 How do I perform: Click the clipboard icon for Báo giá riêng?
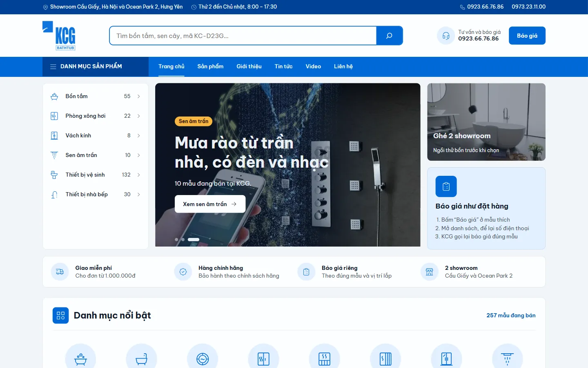(306, 272)
